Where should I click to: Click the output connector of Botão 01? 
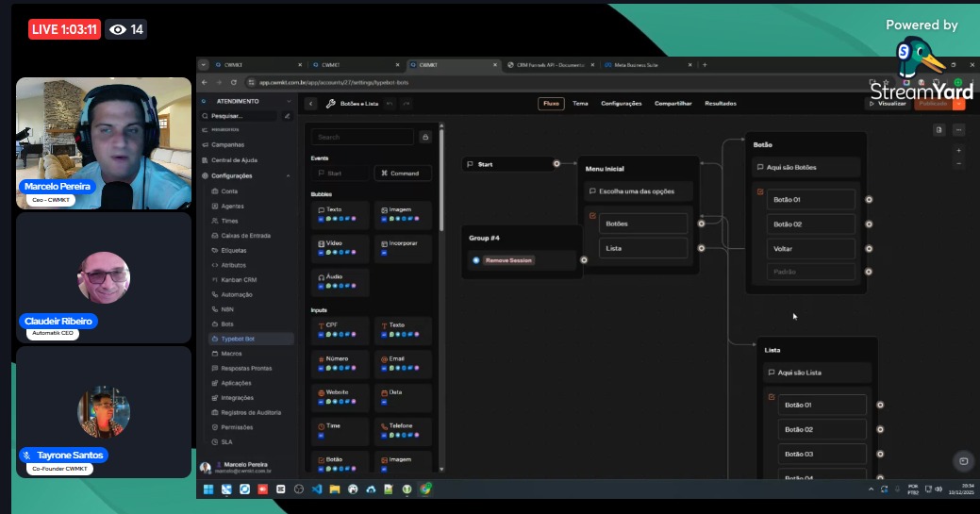(x=869, y=200)
